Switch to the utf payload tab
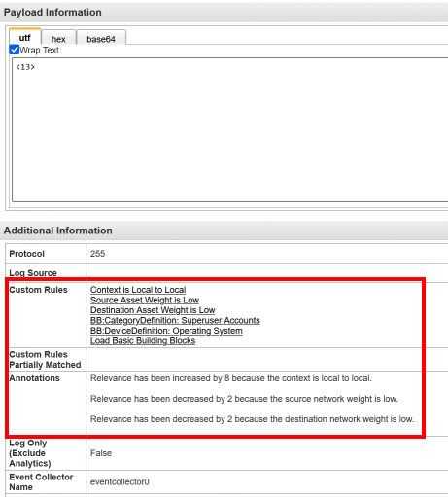The width and height of the screenshot is (448, 497). tap(25, 38)
